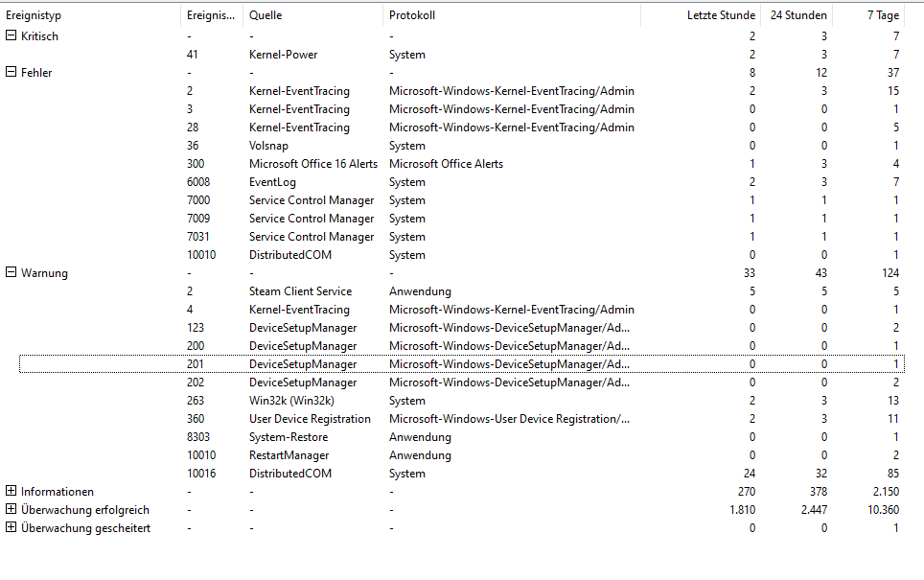924x580 pixels.
Task: Select DistributedCOM warning event 10016
Action: (x=461, y=474)
